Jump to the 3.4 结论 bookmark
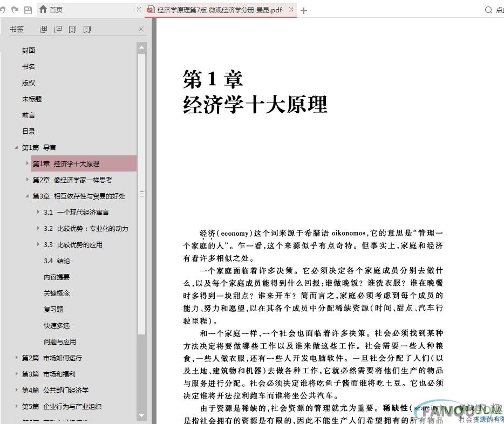Screen dimensions: 504x424 pos(57,261)
